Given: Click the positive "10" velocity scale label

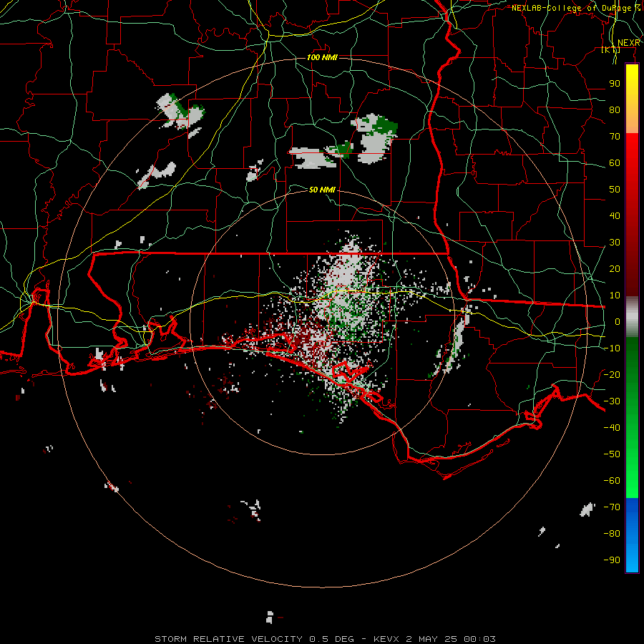Looking at the screenshot, I should [x=615, y=296].
